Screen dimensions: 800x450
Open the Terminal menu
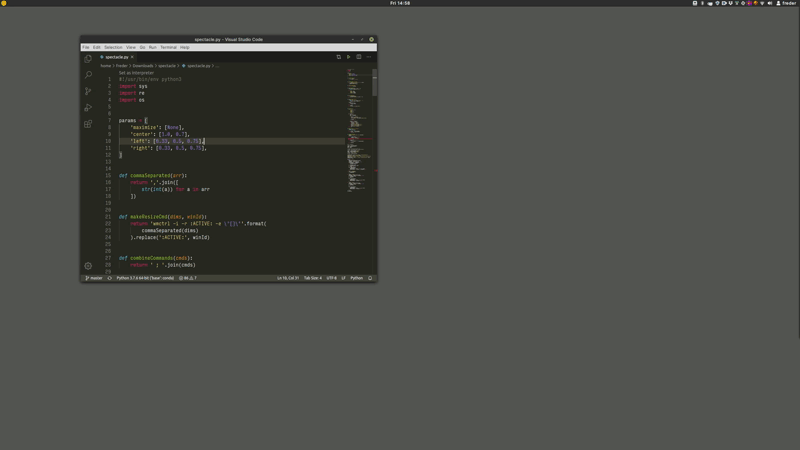click(168, 47)
